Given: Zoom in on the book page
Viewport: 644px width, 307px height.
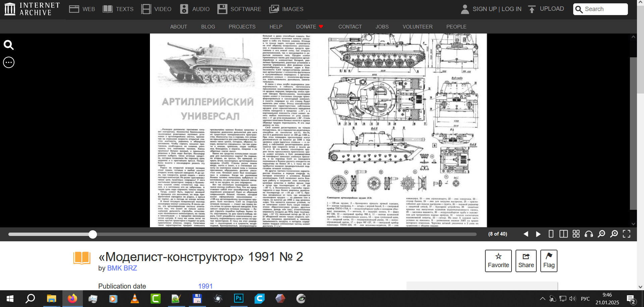Looking at the screenshot, I should tap(614, 234).
